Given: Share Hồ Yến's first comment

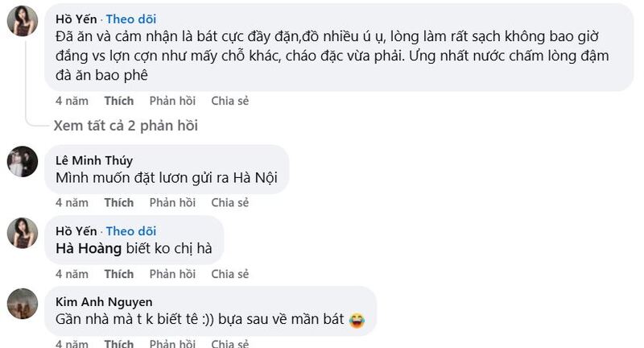Looking at the screenshot, I should [229, 101].
